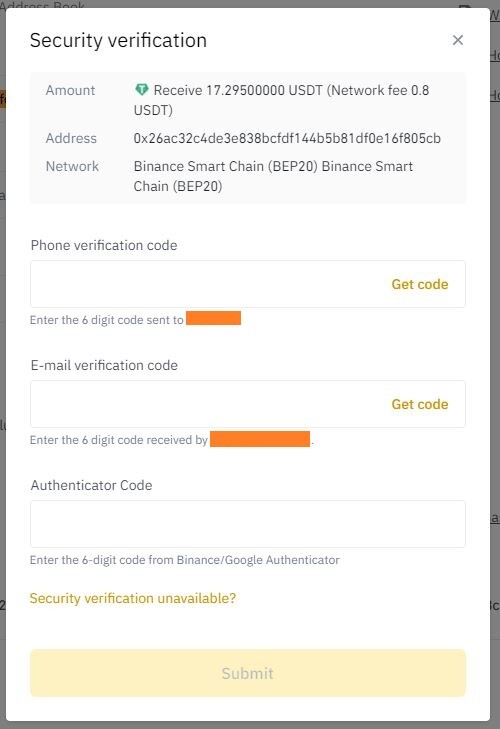Request phone verification code via Get code
Viewport: 500px width, 729px height.
coord(420,284)
